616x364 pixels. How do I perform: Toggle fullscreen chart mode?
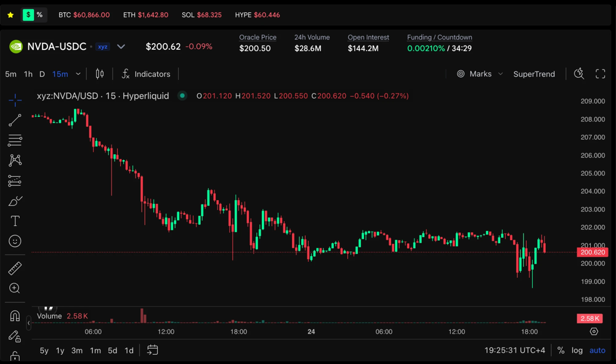click(x=600, y=74)
